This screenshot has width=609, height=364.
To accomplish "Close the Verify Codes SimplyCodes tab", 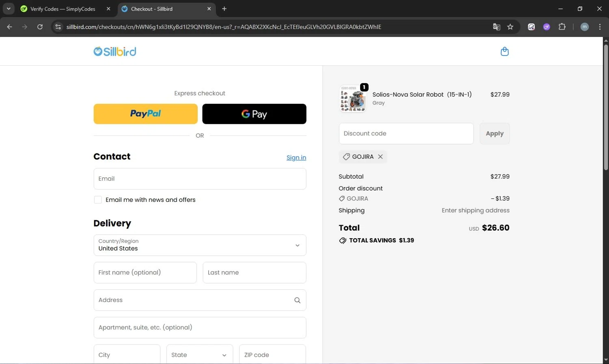I will tap(108, 9).
